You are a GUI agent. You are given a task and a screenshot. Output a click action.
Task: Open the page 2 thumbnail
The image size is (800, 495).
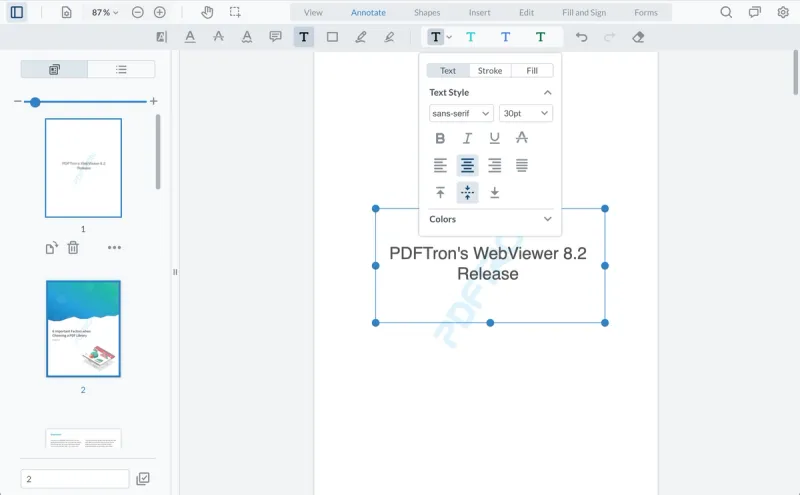[x=83, y=329]
